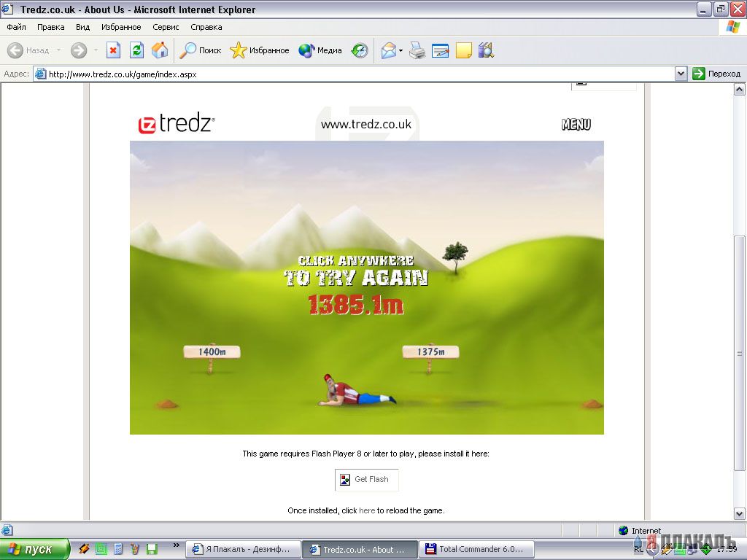Open the Сервис menu

click(x=166, y=27)
